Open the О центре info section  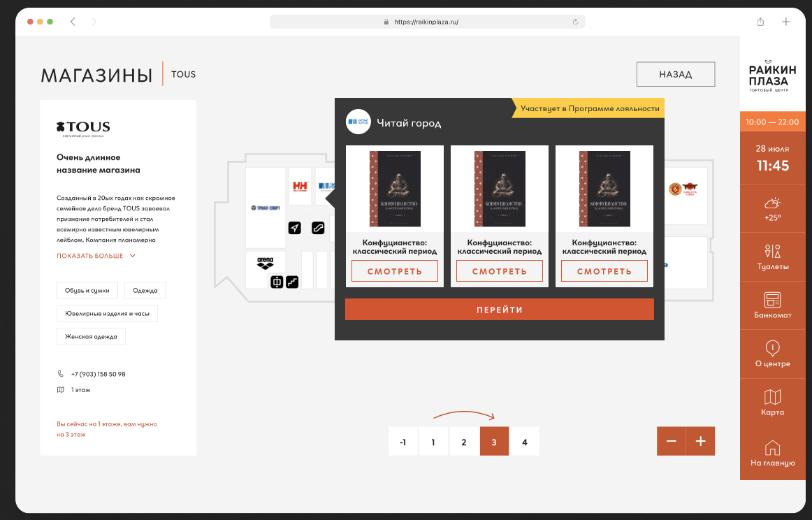772,354
